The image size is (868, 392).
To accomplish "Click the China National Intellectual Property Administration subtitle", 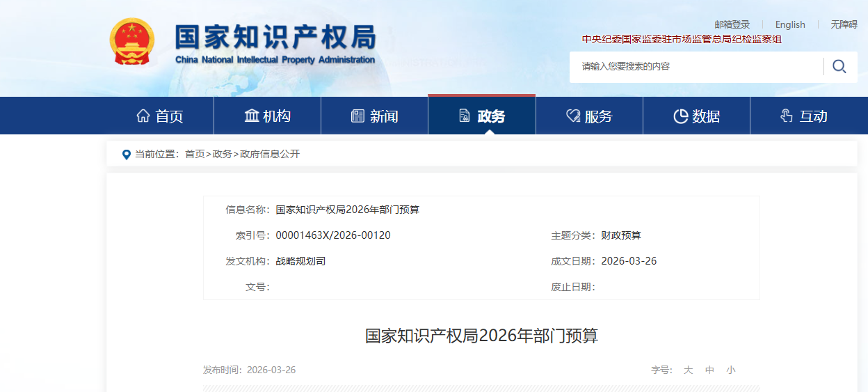I will click(275, 60).
